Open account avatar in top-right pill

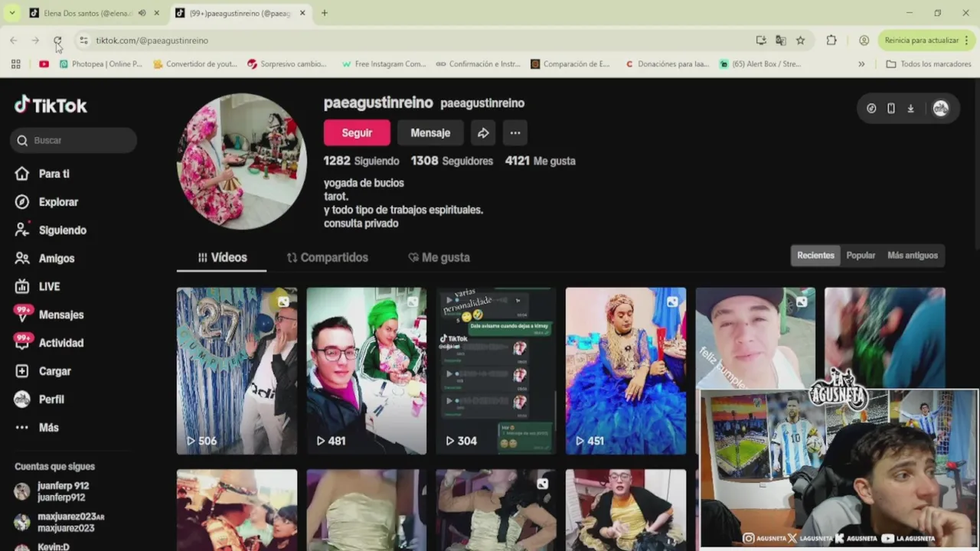click(940, 109)
